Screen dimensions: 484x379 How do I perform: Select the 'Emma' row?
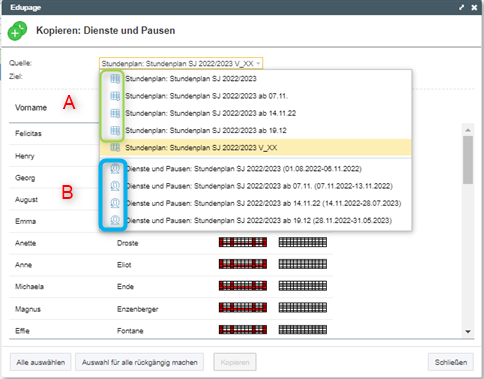pyautogui.click(x=54, y=221)
